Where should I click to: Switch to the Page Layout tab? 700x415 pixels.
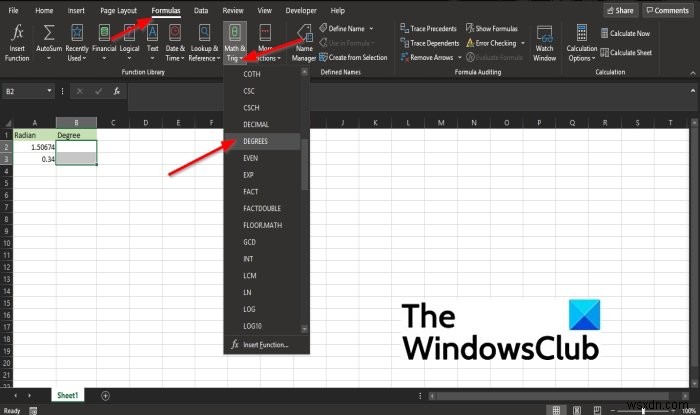tap(118, 10)
